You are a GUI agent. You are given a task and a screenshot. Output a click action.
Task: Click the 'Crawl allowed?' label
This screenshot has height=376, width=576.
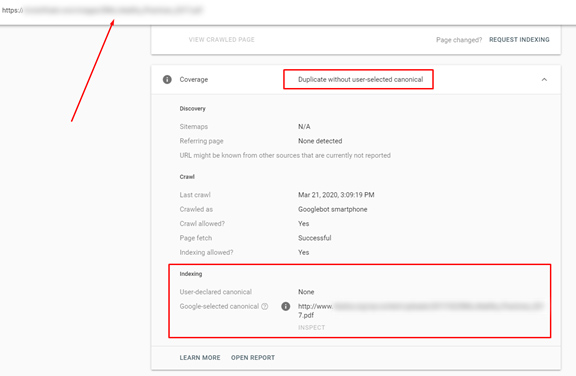tap(202, 223)
